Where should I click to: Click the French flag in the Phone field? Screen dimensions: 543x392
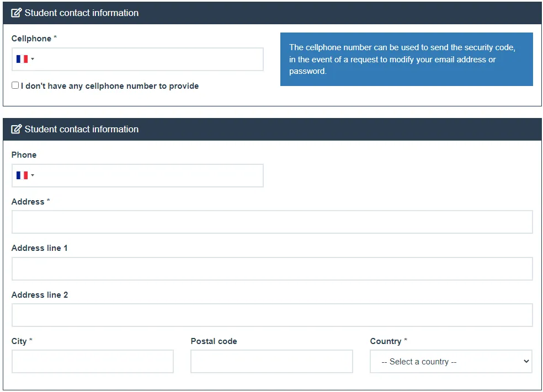point(22,175)
